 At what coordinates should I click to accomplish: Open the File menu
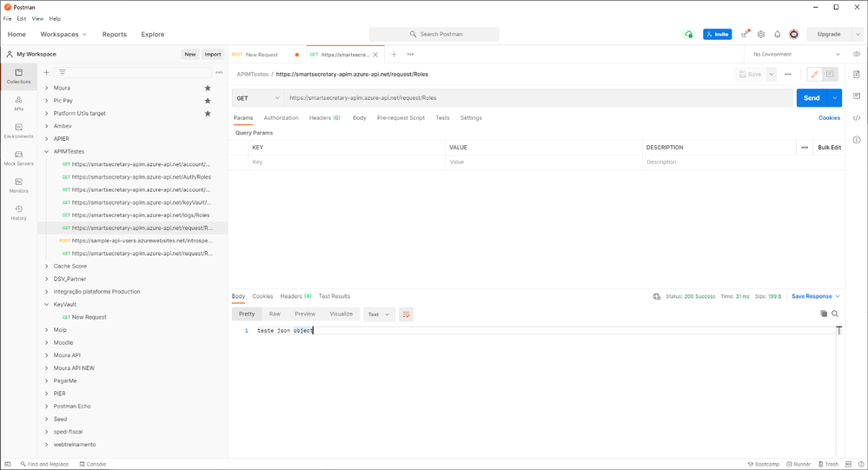(x=7, y=19)
